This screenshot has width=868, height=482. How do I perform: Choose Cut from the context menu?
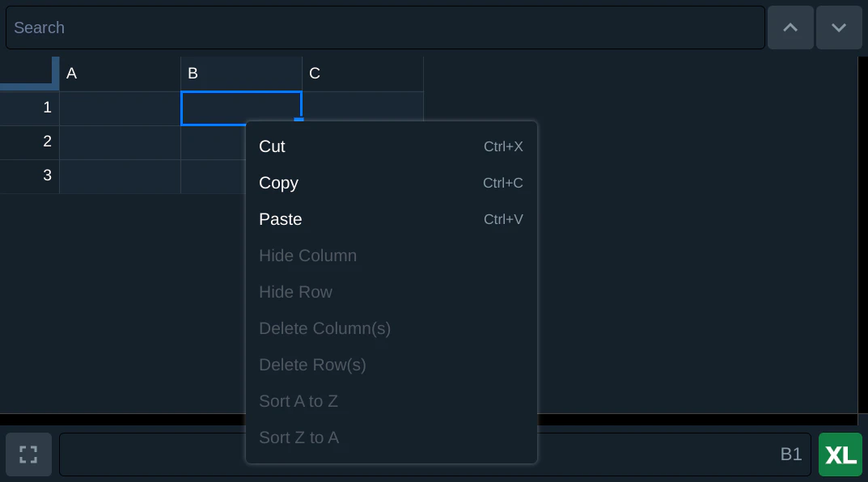coord(391,146)
